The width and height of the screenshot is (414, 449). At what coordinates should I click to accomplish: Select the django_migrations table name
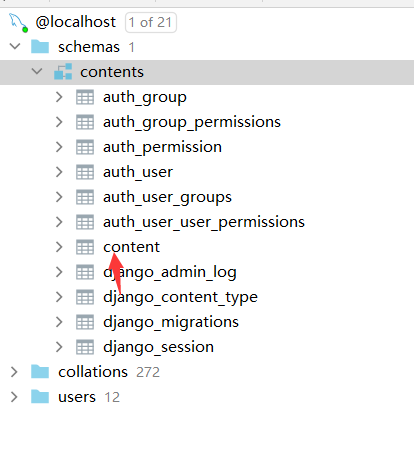tap(171, 323)
